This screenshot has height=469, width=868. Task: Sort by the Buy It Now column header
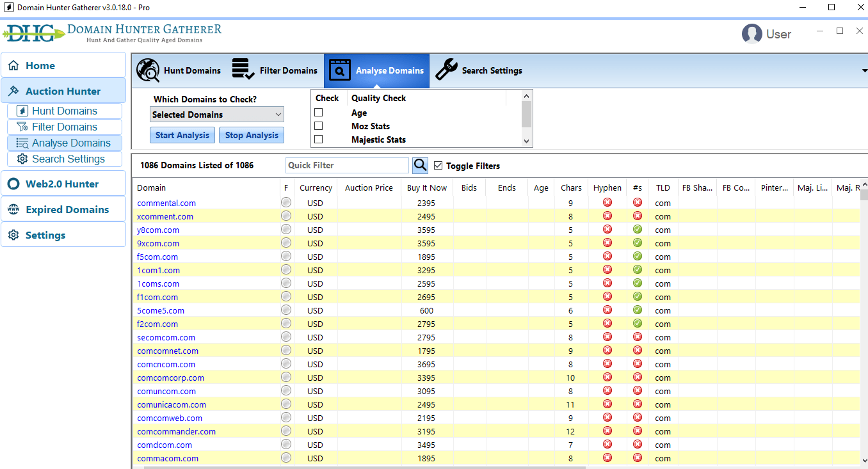point(427,187)
